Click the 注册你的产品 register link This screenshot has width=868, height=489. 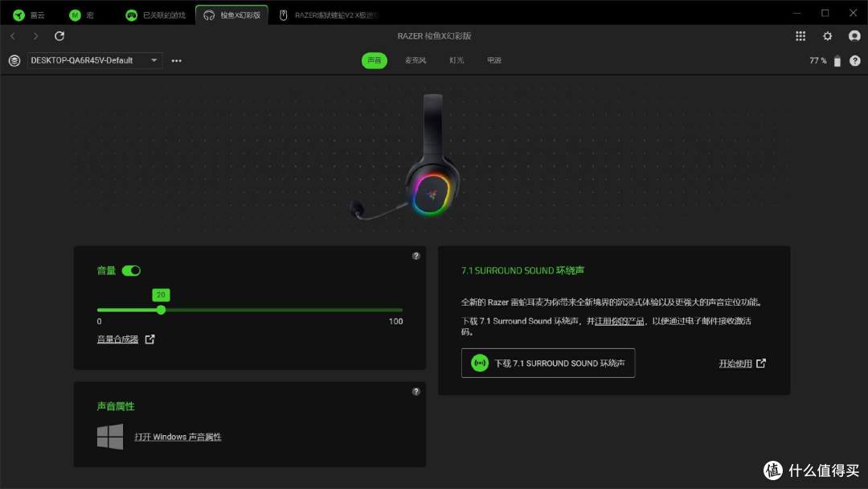point(619,321)
